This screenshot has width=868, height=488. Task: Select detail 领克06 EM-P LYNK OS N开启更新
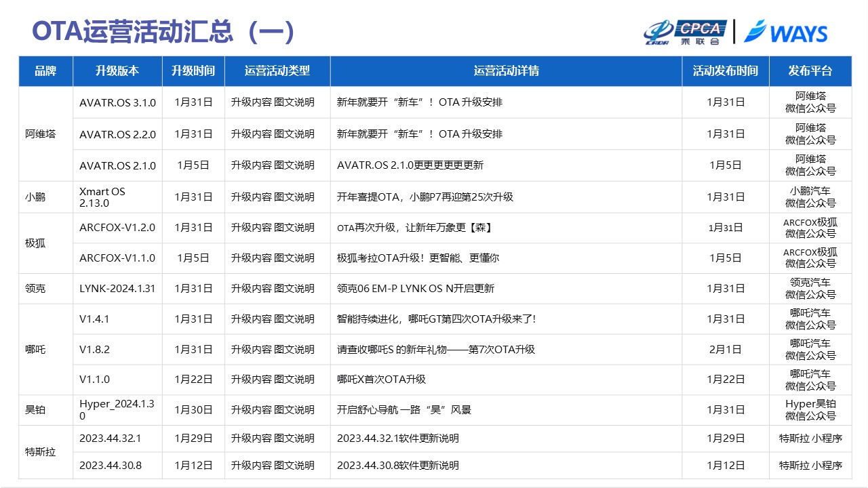coord(416,289)
